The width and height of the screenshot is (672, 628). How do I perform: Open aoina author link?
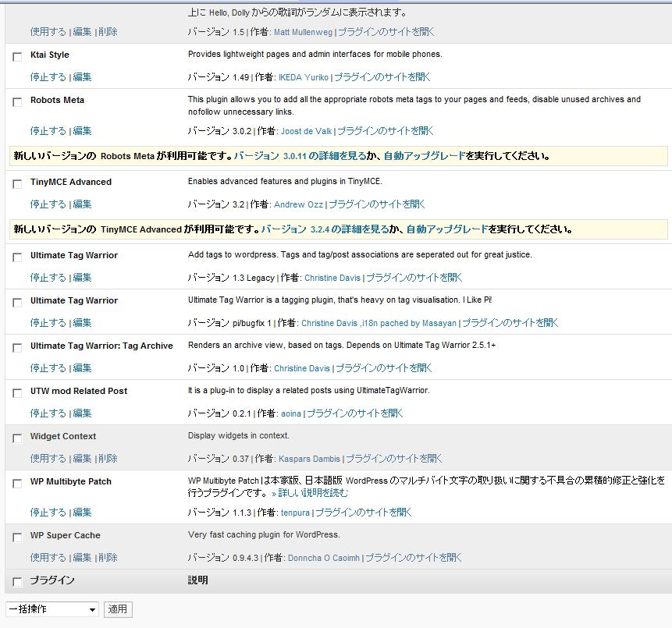coord(291,413)
